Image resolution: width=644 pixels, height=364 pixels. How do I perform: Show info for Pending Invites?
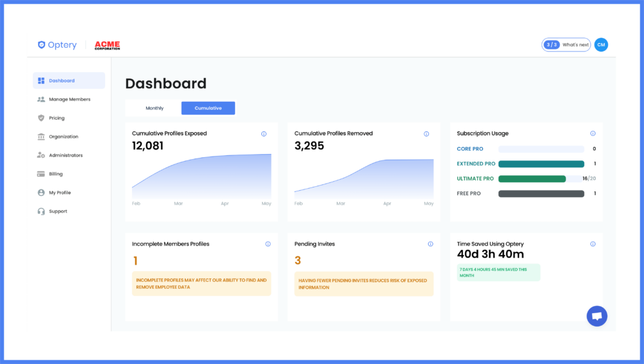pyautogui.click(x=430, y=244)
